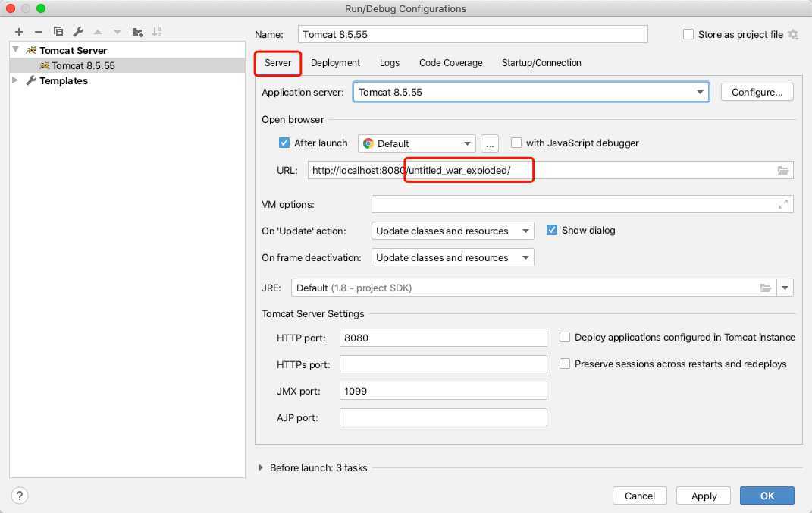Click the Configure... button

coord(757,93)
